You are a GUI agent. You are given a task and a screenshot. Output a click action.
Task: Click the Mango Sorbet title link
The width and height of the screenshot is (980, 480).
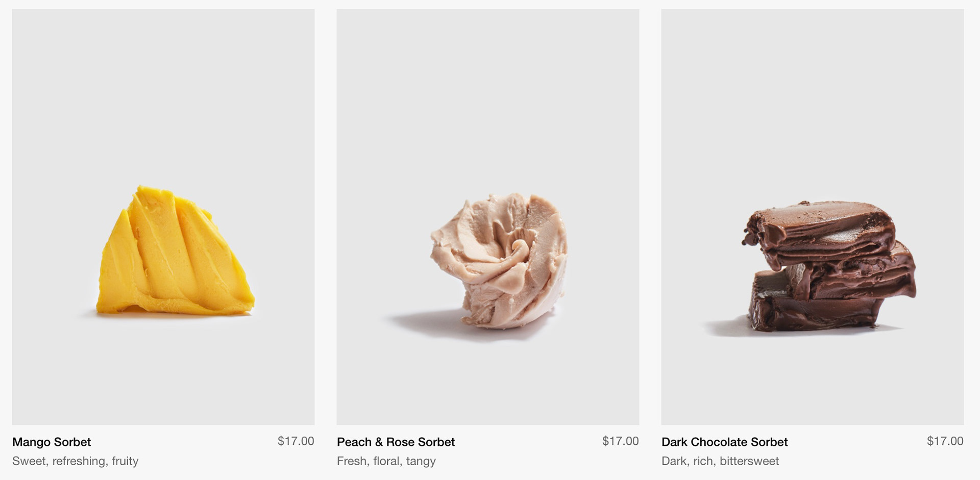point(52,442)
